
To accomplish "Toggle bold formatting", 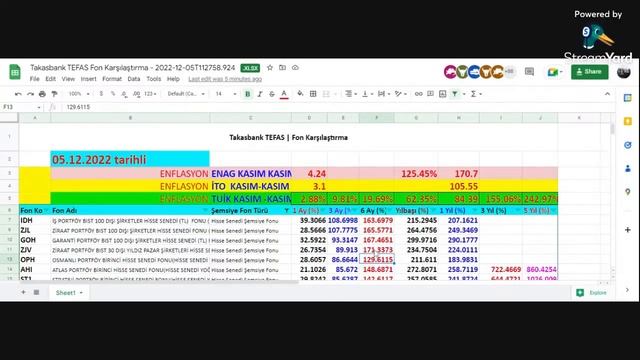I will pyautogui.click(x=247, y=94).
